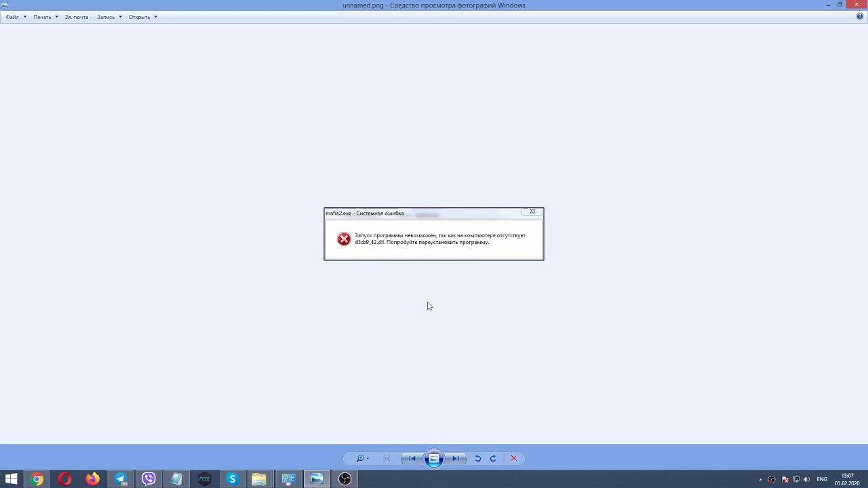Launch Firefox from taskbar

tap(93, 479)
